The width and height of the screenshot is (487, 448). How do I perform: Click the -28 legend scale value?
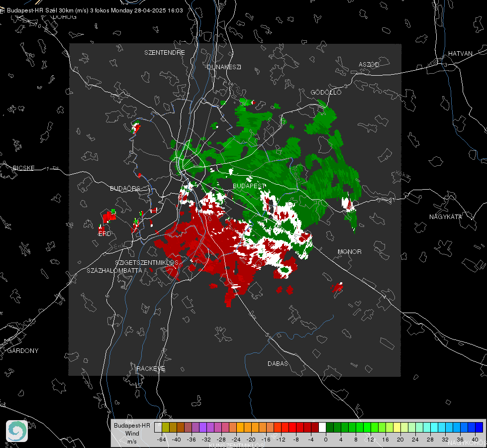(x=221, y=440)
